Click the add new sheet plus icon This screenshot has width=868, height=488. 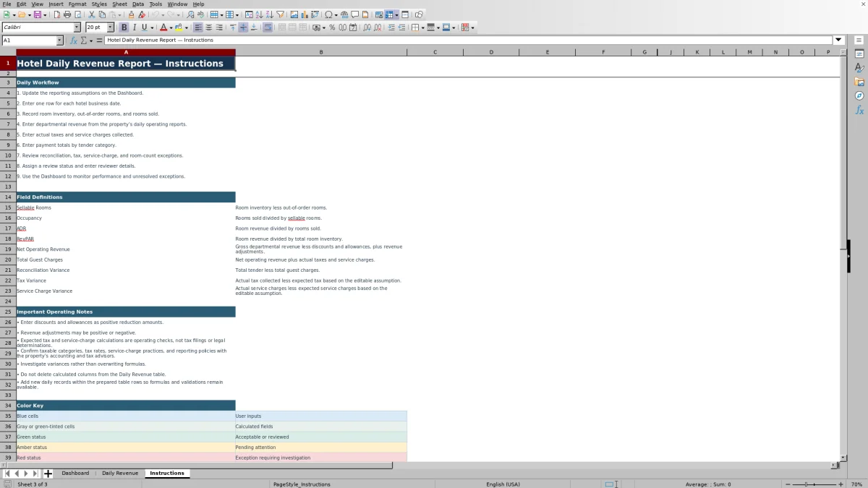coord(48,474)
